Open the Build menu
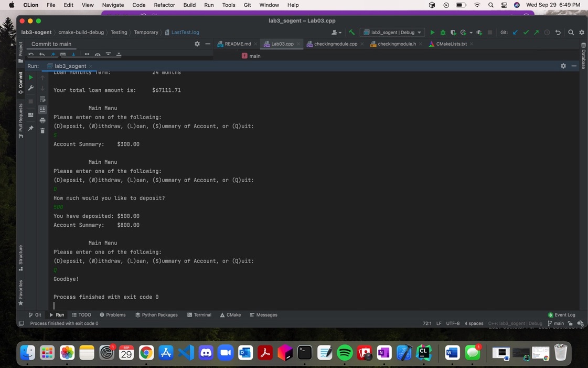The image size is (588, 368). [189, 5]
